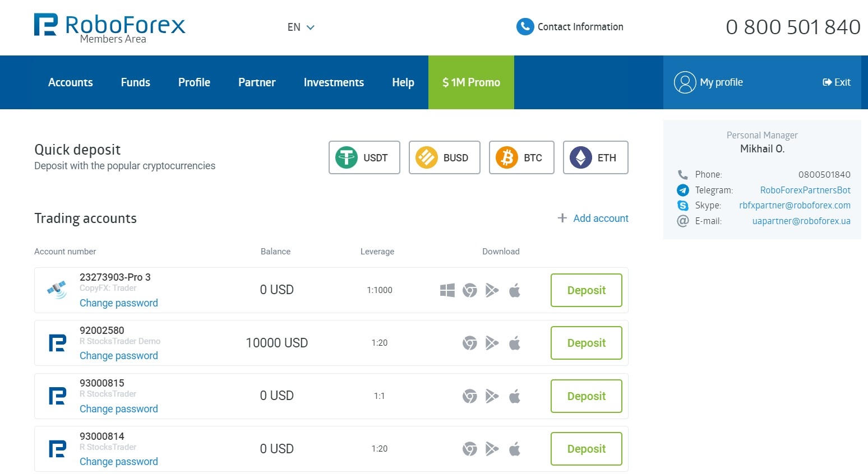Screen dimensions: 868x474
Task: Open the Profile menu
Action: coord(194,82)
